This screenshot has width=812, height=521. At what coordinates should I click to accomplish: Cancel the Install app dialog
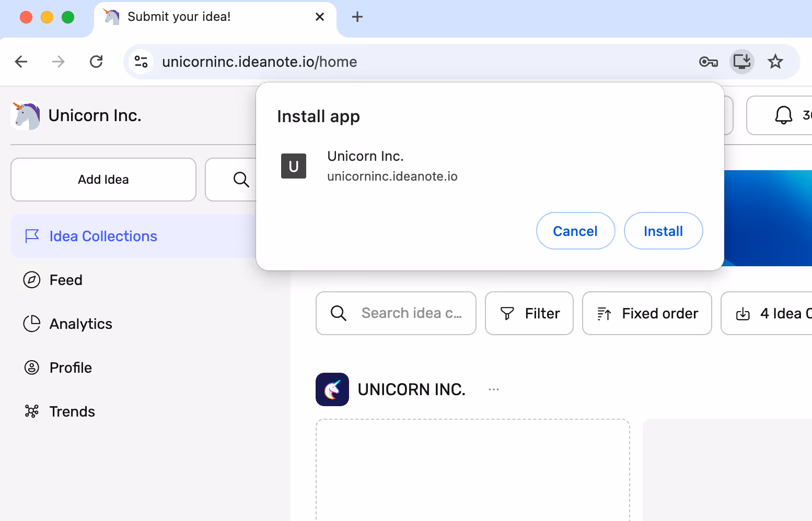(575, 231)
